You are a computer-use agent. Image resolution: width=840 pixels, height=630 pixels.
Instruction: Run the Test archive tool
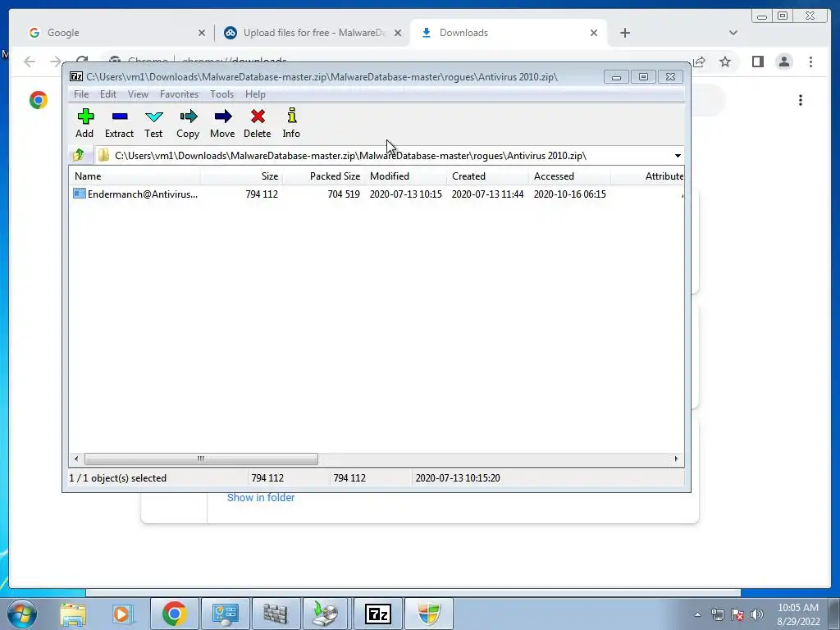153,123
